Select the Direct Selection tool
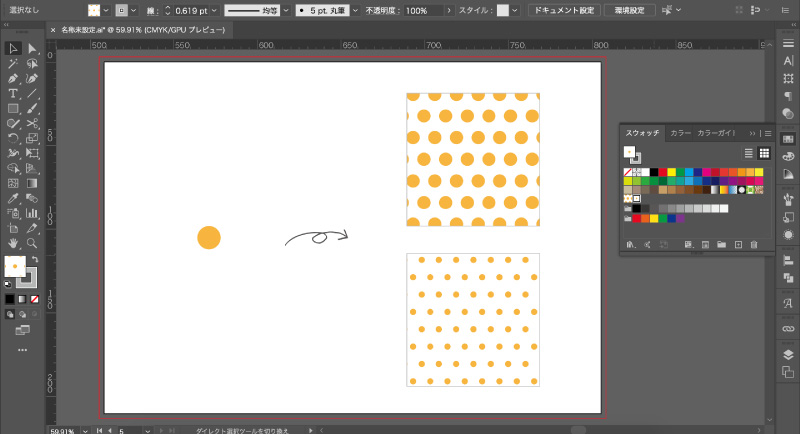 (33, 48)
